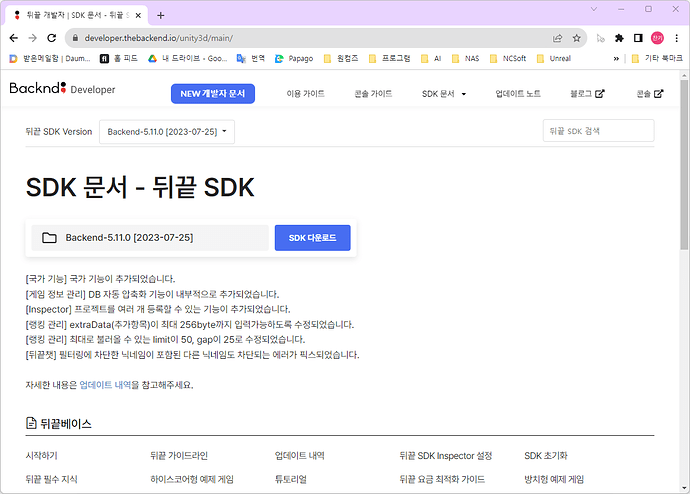Open the 콘솔 가이드 menu item

pos(373,94)
